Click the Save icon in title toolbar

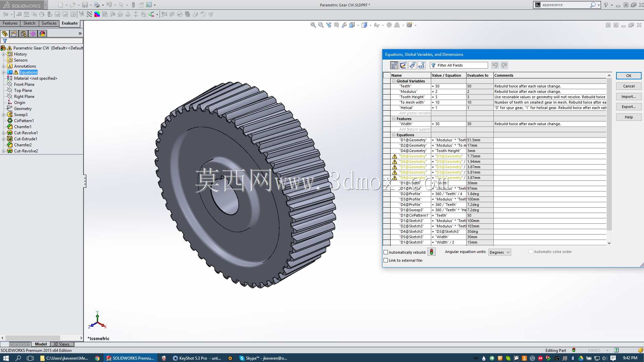(x=85, y=5)
